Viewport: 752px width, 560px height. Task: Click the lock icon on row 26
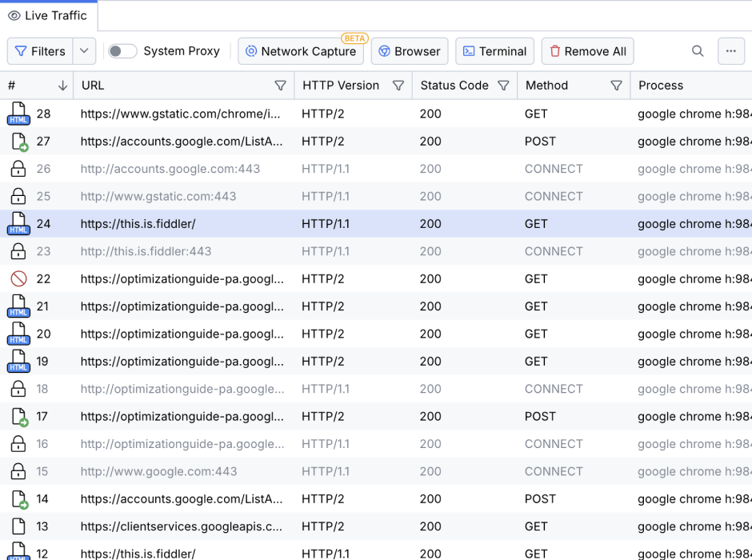click(18, 169)
